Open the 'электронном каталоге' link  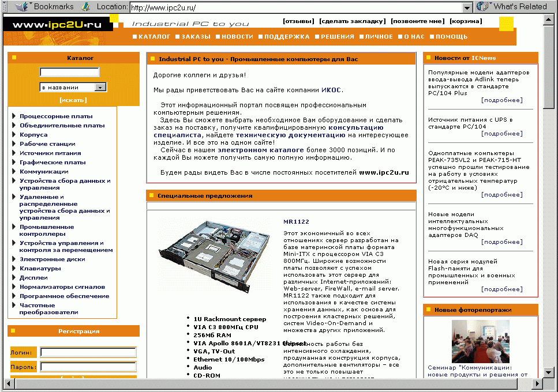point(261,150)
